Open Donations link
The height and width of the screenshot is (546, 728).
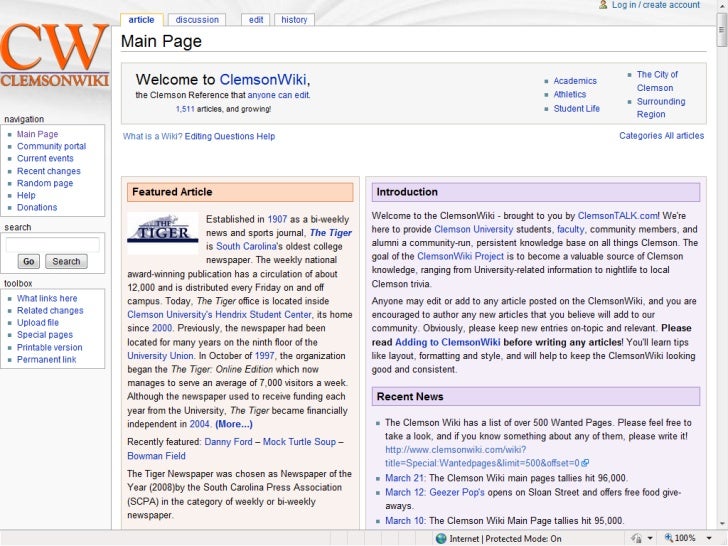coord(37,207)
